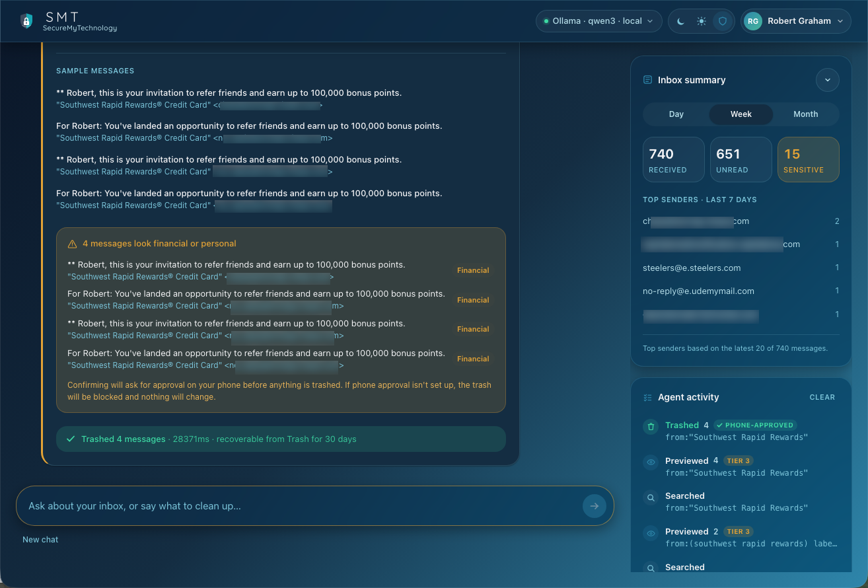Image resolution: width=868 pixels, height=588 pixels.
Task: Click the first Financial tag in warning box
Action: (473, 270)
